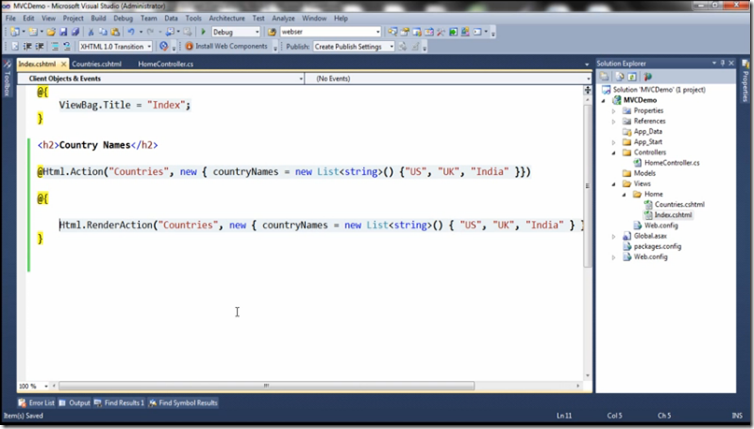
Task: Click the Save (floppy disk) icon
Action: pos(63,32)
